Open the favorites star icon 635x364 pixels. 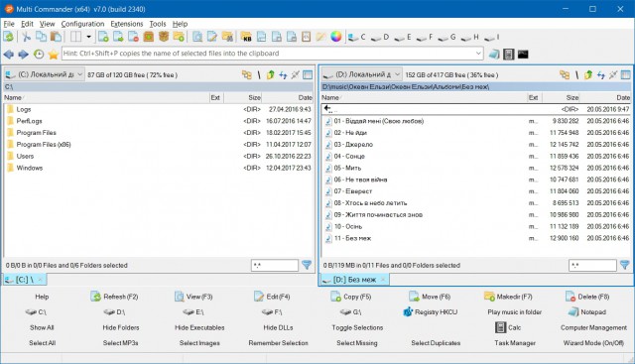[x=53, y=54]
